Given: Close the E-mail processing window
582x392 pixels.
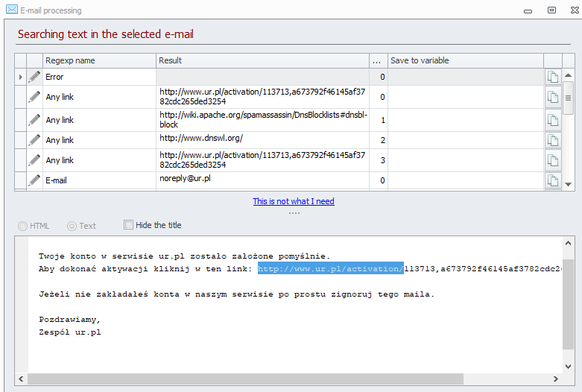Looking at the screenshot, I should (575, 10).
